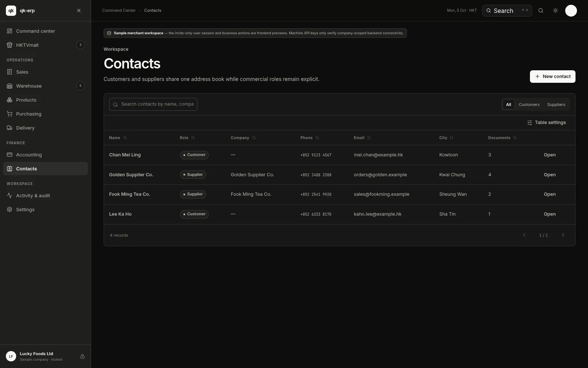Switch to the Customers filter tab

pos(529,105)
